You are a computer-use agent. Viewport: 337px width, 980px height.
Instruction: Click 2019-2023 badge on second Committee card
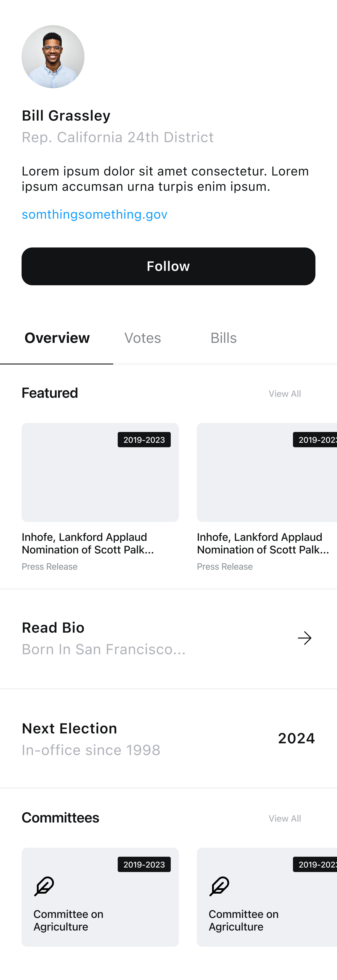[x=315, y=864]
